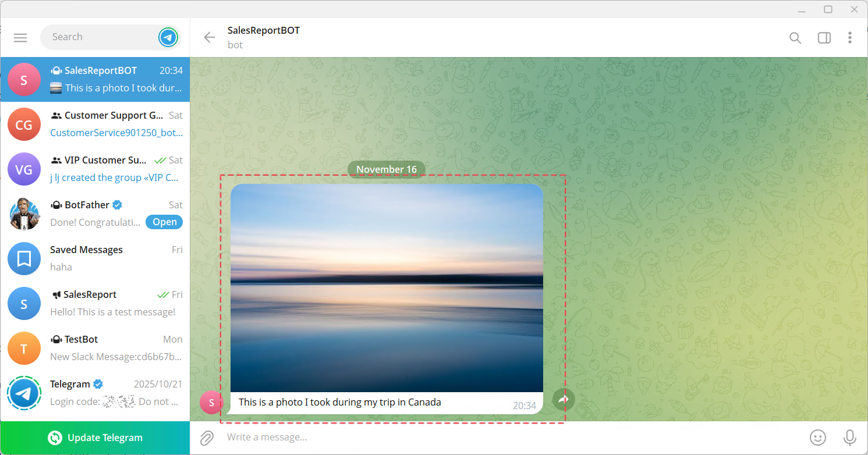Click the microphone voice message icon
Viewport: 868px width, 455px height.
coord(849,438)
